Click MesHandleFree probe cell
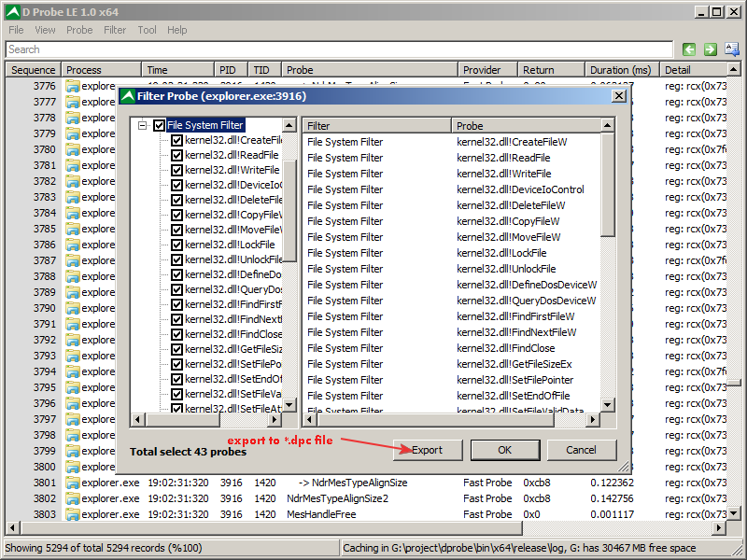 pos(321,514)
